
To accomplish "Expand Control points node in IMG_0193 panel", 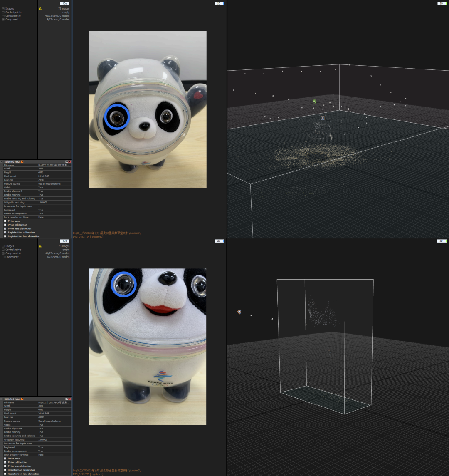I will (x=3, y=12).
